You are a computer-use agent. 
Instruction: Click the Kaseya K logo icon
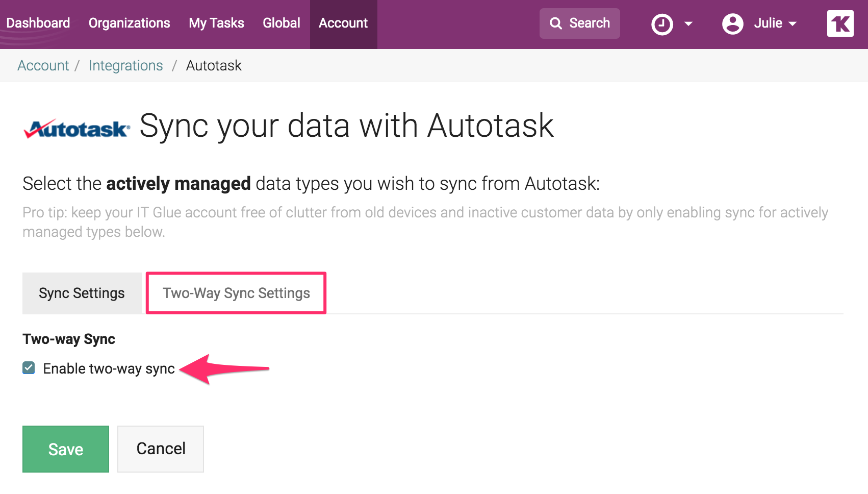[840, 23]
